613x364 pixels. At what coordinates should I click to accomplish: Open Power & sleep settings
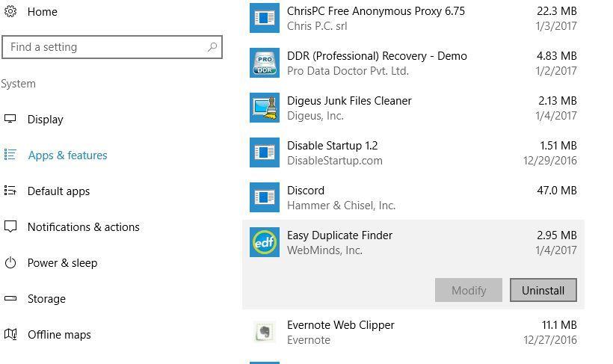point(63,263)
